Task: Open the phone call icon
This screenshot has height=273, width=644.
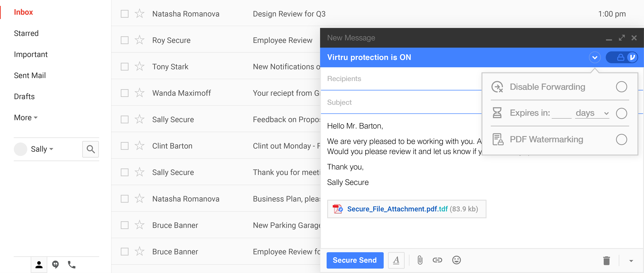Action: (71, 264)
